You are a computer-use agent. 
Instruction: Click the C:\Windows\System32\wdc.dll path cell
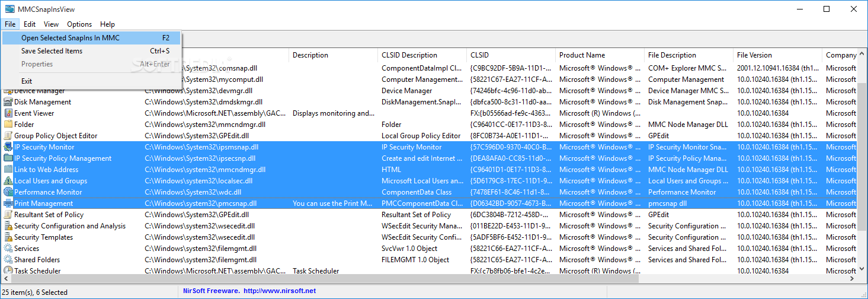pos(192,192)
